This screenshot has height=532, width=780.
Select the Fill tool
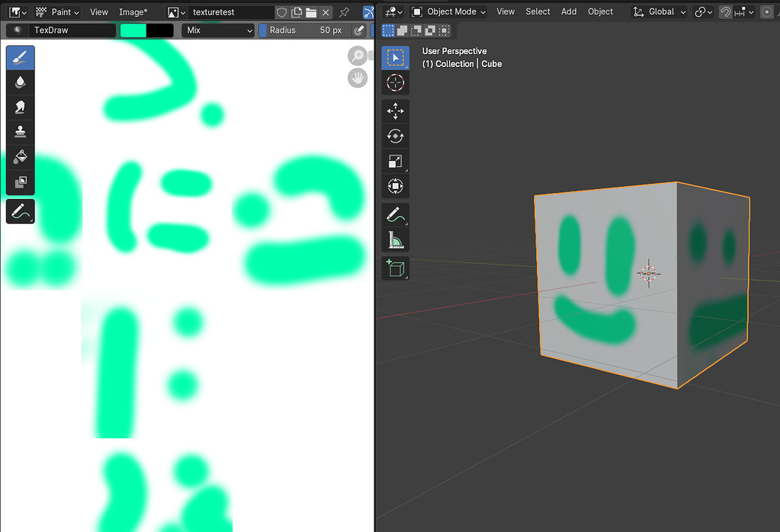20,156
